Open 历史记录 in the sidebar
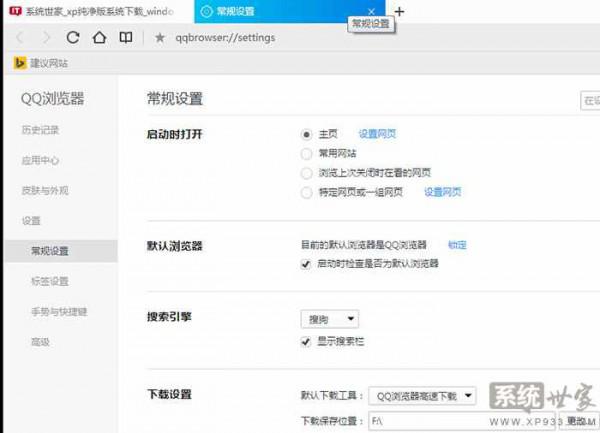The width and height of the screenshot is (600, 433). (40, 130)
